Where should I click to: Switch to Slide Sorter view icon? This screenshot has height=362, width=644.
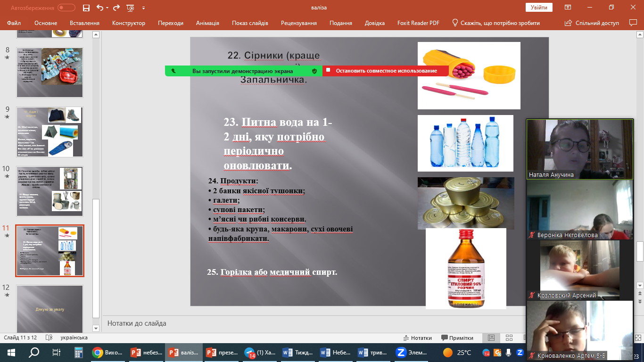pyautogui.click(x=509, y=337)
